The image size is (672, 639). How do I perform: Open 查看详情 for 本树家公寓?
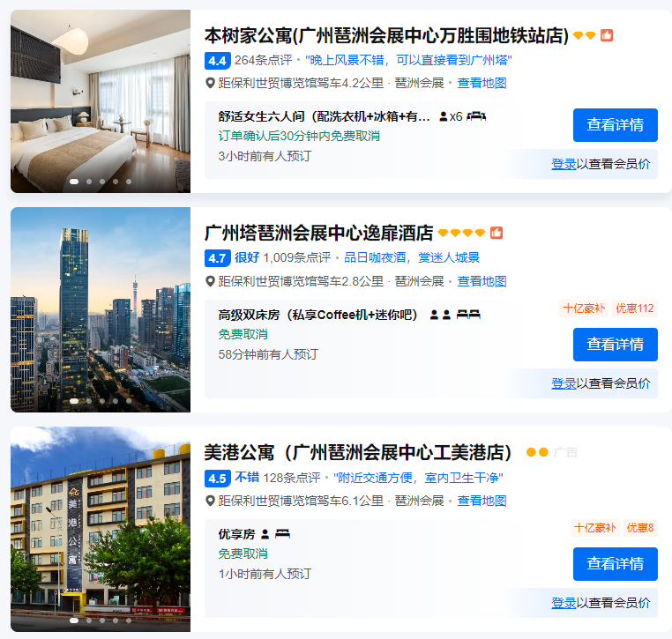[615, 125]
